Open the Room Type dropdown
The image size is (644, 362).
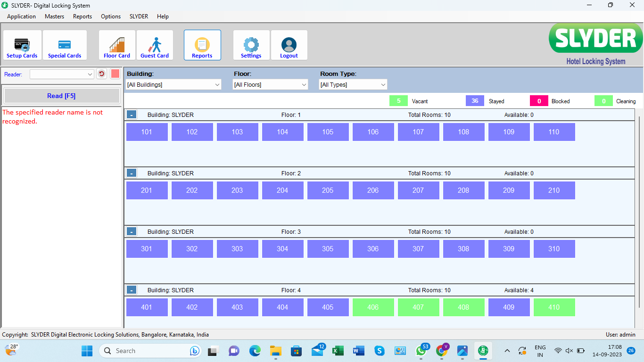coord(353,84)
